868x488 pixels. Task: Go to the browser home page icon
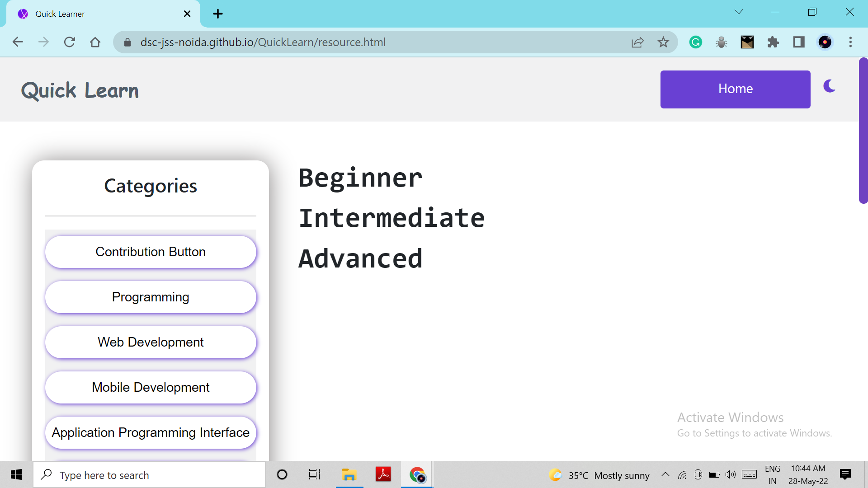[x=95, y=42]
